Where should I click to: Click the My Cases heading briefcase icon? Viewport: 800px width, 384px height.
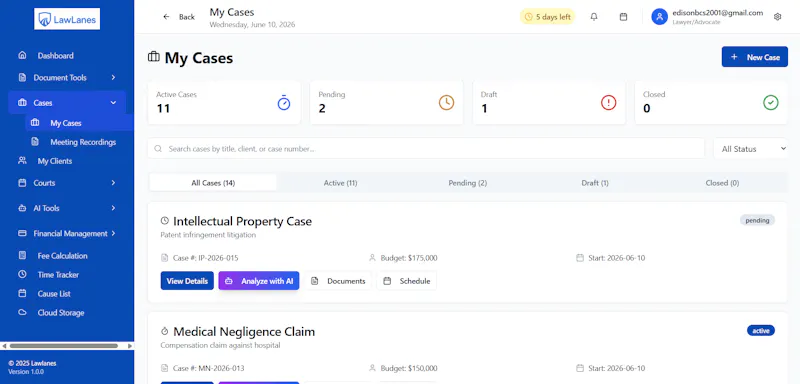(154, 57)
